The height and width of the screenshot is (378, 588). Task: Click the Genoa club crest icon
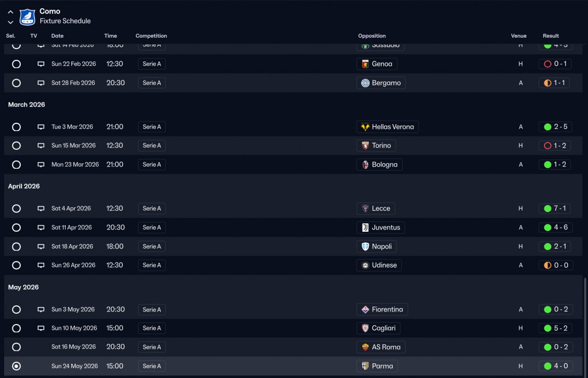point(365,64)
